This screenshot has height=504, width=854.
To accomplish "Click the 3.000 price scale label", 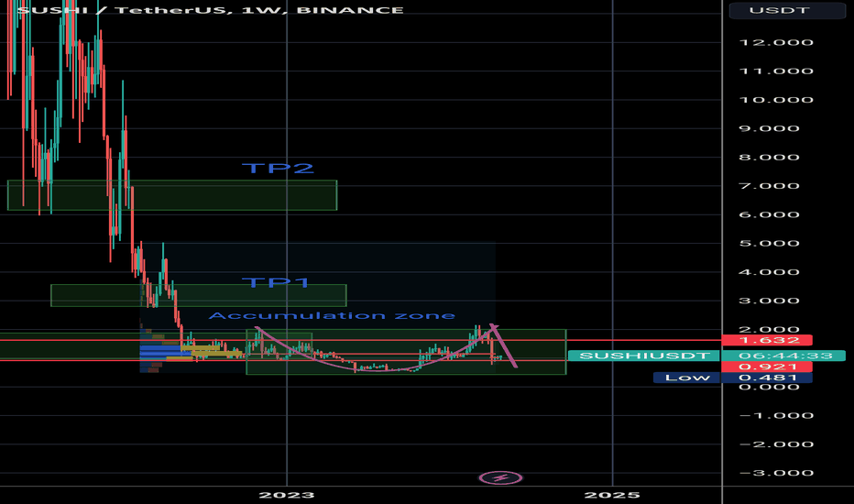I will 769,301.
